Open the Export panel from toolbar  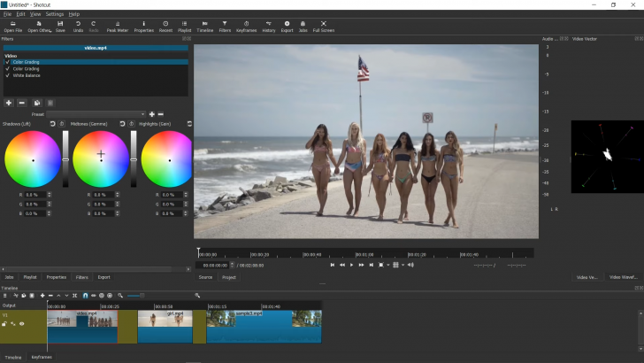pos(287,26)
